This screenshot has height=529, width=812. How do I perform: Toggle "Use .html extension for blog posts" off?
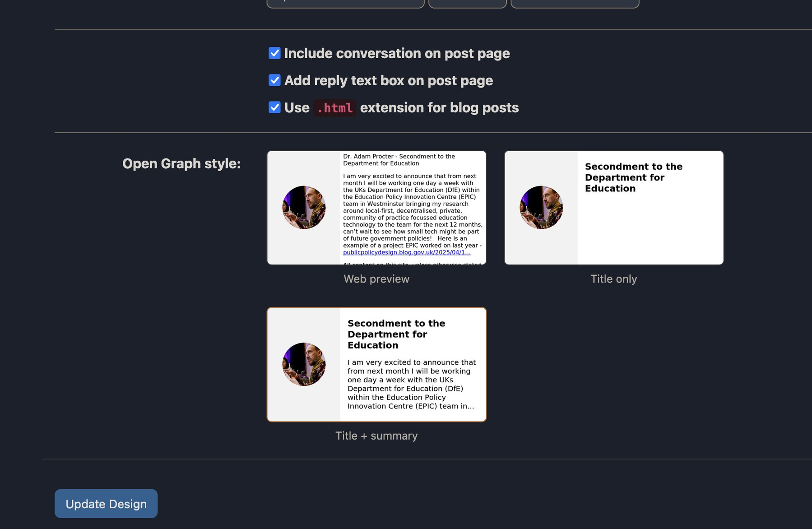tap(274, 107)
